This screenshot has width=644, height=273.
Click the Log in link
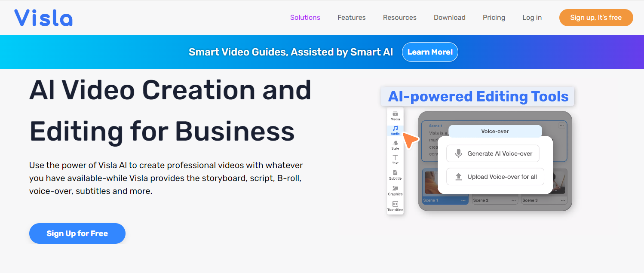tap(532, 18)
